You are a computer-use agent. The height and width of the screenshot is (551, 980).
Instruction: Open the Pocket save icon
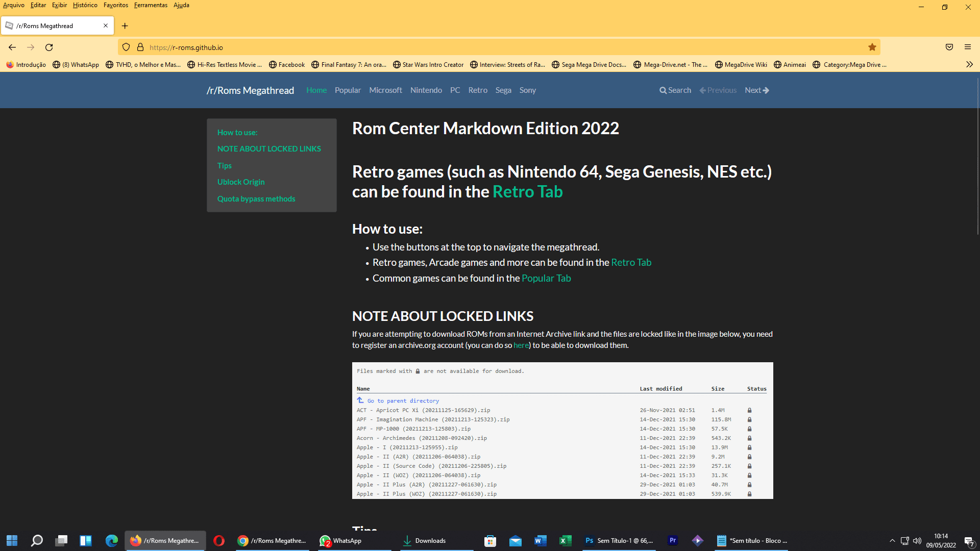click(x=949, y=47)
